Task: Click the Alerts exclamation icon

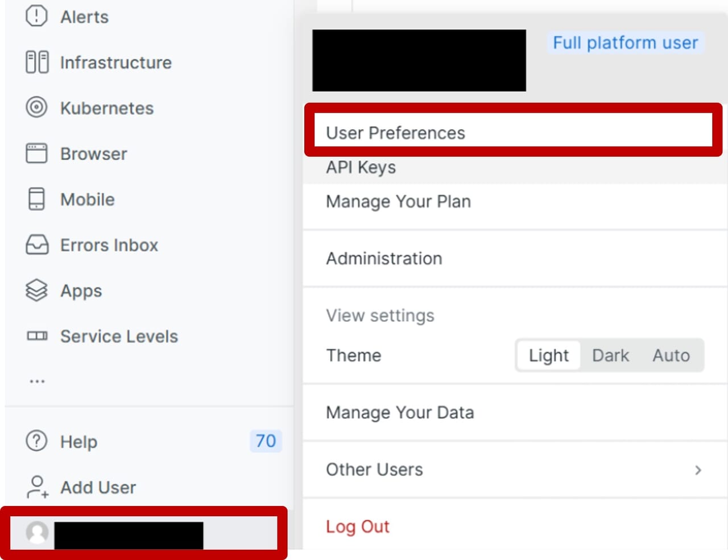Action: [36, 16]
